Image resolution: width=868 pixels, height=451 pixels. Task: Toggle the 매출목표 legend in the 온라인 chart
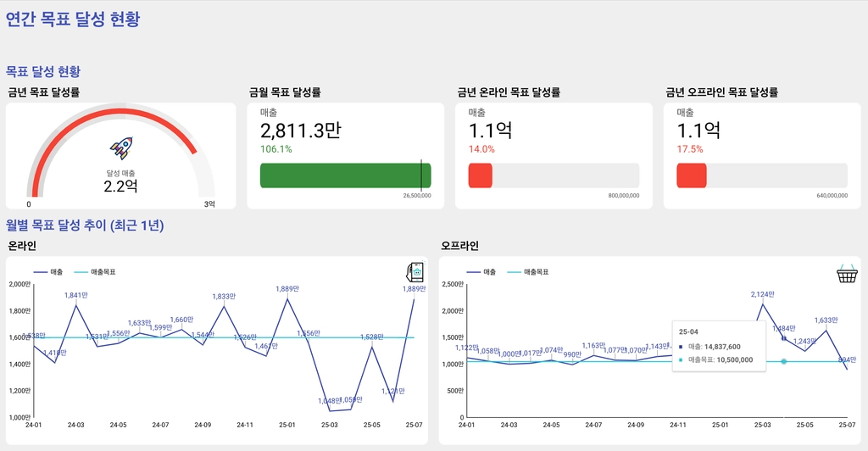95,272
